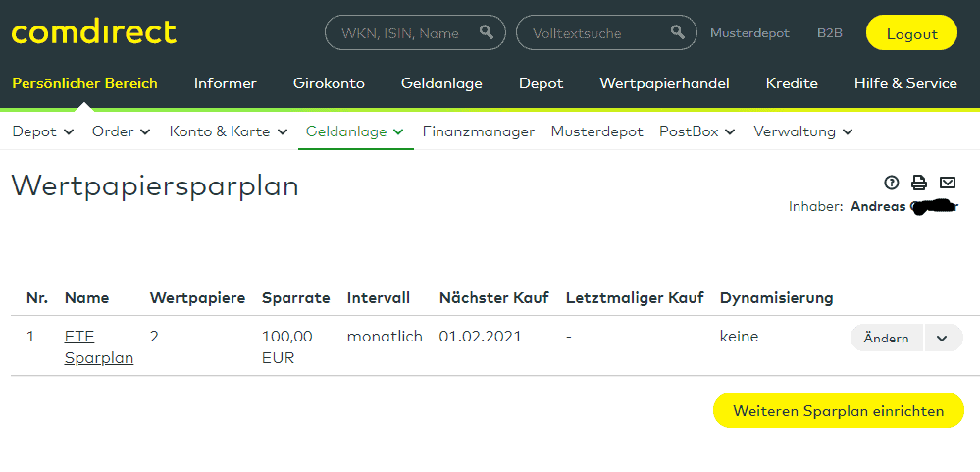The width and height of the screenshot is (980, 472).
Task: Click the envelope mail icon
Action: [947, 183]
